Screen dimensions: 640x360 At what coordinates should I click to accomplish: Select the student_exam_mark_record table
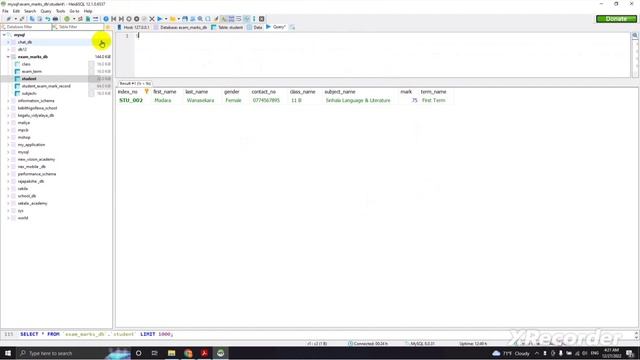click(46, 86)
